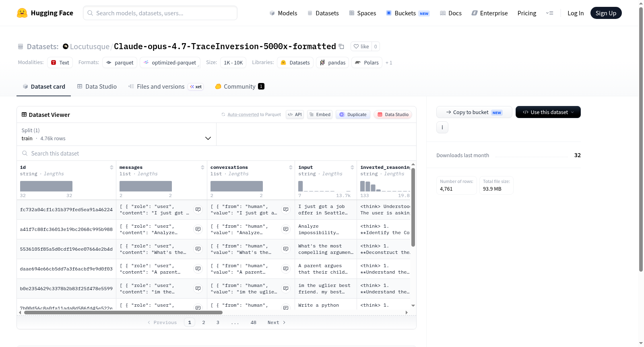Open Files and versions tab
Viewport: 644px width, 347px height.
(166, 87)
